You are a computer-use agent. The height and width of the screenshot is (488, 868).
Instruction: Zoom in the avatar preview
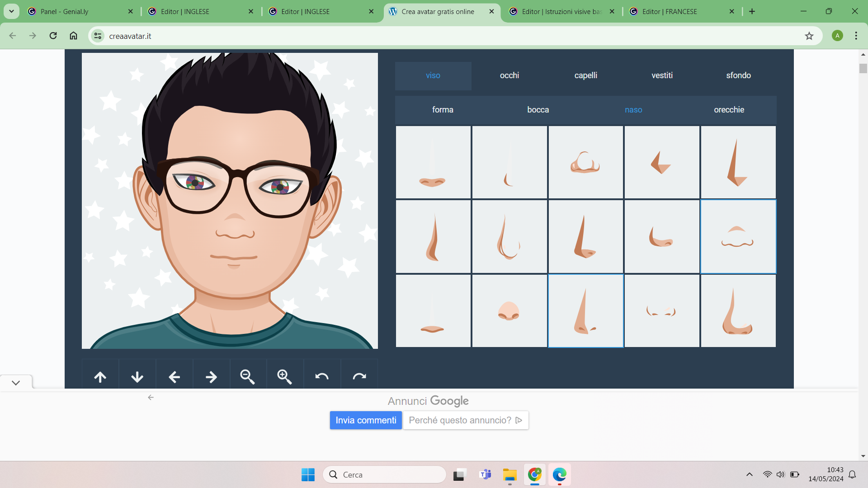point(285,376)
